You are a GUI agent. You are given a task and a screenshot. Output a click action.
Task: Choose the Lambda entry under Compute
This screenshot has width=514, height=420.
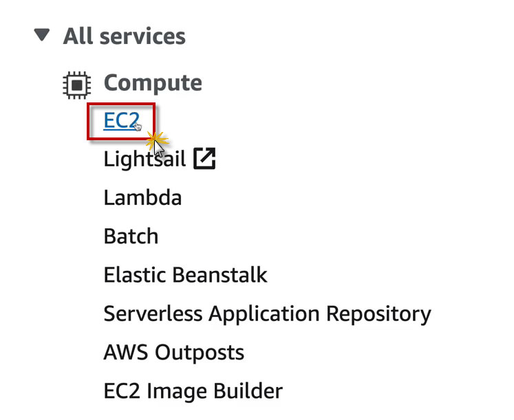tap(142, 198)
